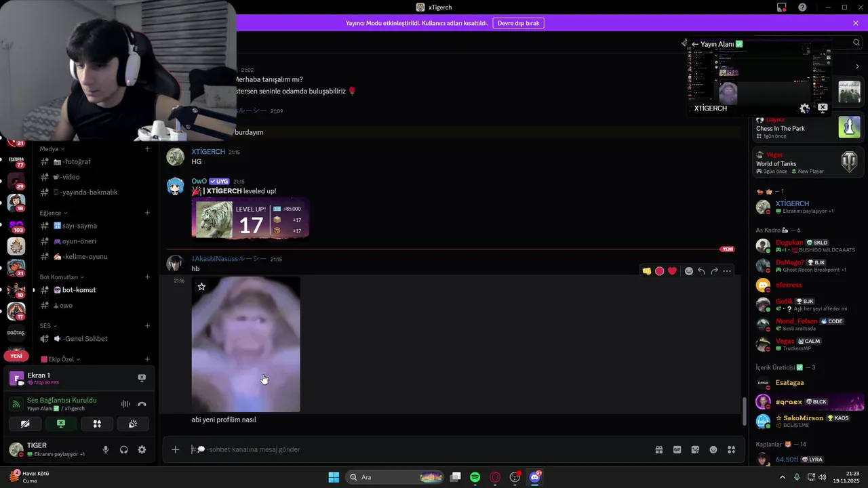Toggle headphone deafen in user panel
868x488 pixels.
click(x=123, y=449)
